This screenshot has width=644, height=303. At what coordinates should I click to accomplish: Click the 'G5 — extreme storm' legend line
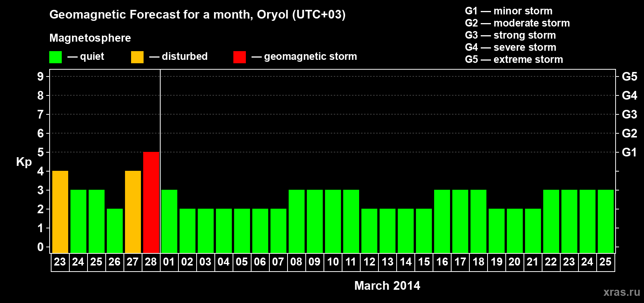514,59
